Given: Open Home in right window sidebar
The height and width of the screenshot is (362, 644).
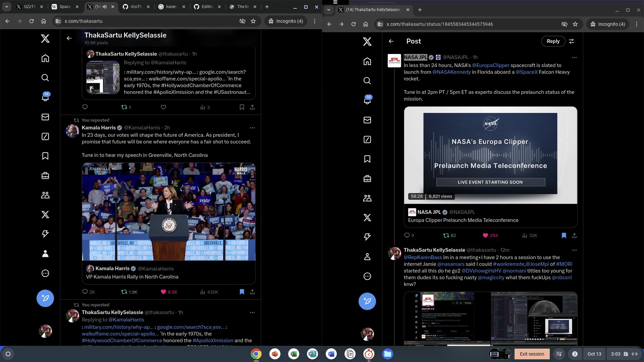Looking at the screenshot, I should point(367,61).
